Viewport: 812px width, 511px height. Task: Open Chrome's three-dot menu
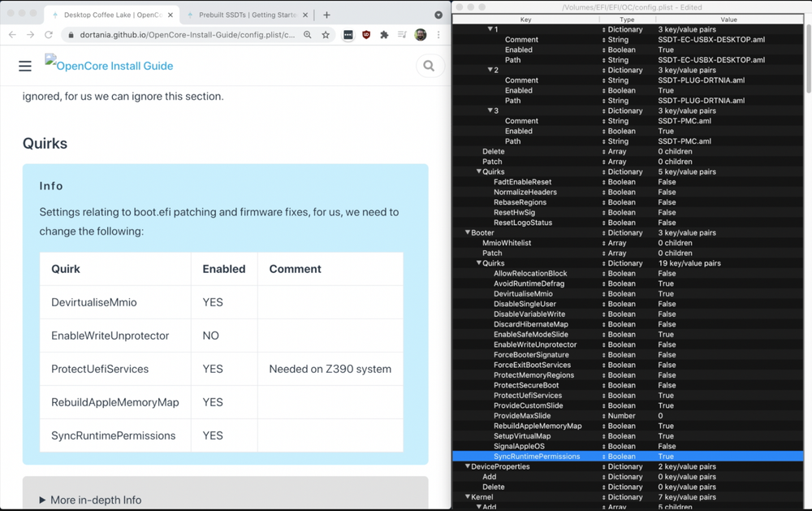tap(438, 35)
